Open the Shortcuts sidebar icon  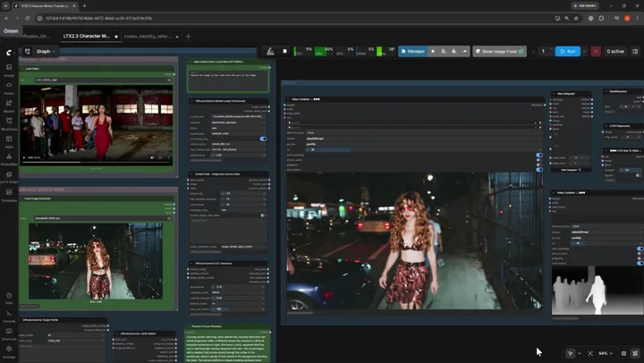click(x=9, y=333)
